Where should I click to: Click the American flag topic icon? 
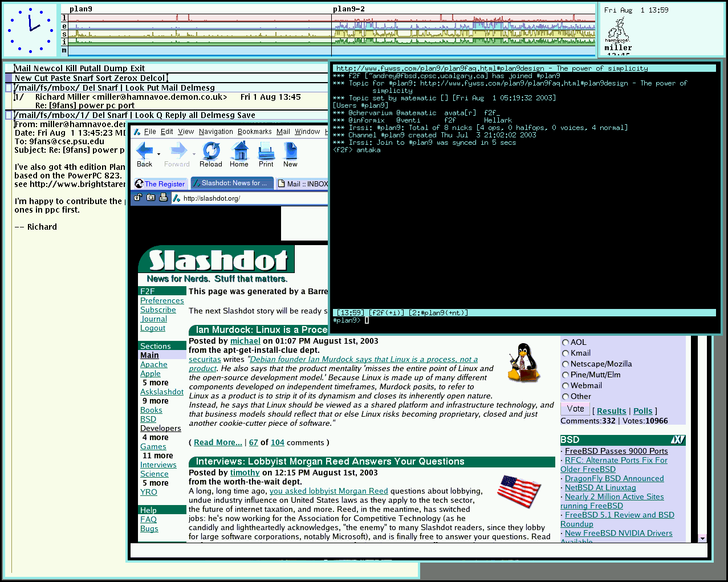[x=519, y=492]
